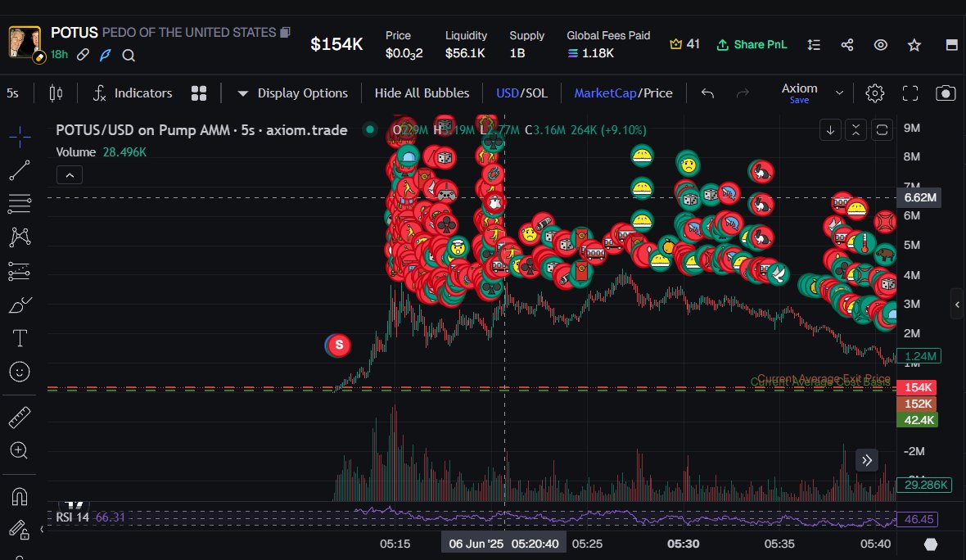Toggle lock all drawings tool
Image resolution: width=966 pixels, height=560 pixels.
[x=19, y=530]
